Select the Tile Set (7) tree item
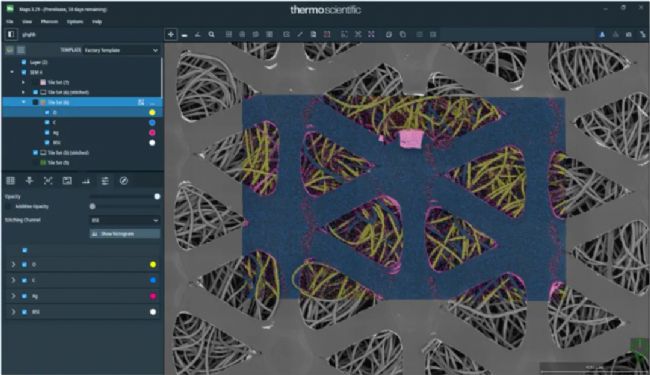This screenshot has height=375, width=650. tap(58, 82)
